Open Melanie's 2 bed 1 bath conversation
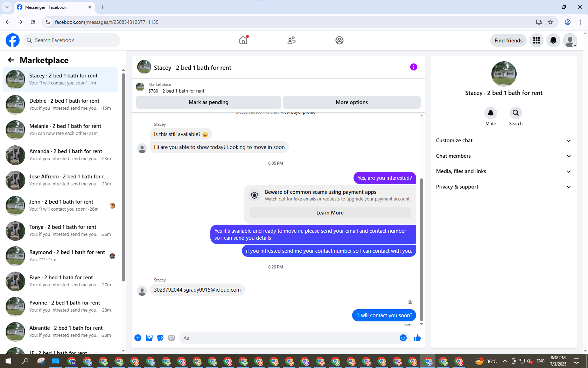 coord(60,130)
